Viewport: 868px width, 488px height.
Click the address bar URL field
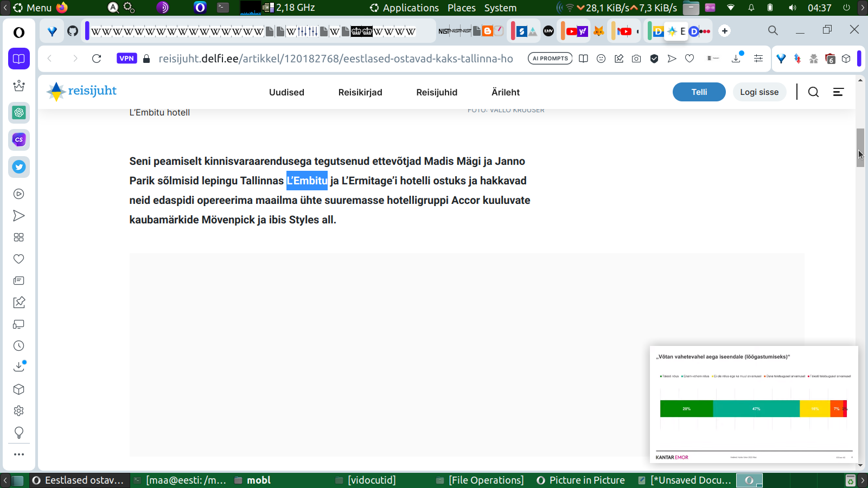click(336, 59)
